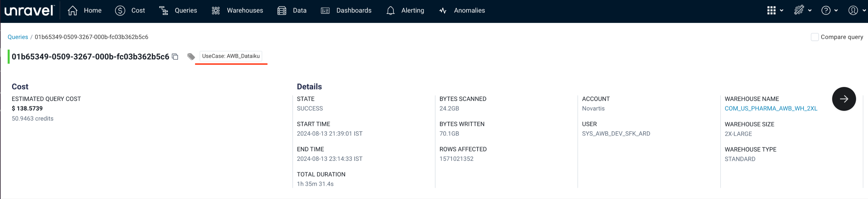This screenshot has width=868, height=199.
Task: Open the user profile menu
Action: 856,11
